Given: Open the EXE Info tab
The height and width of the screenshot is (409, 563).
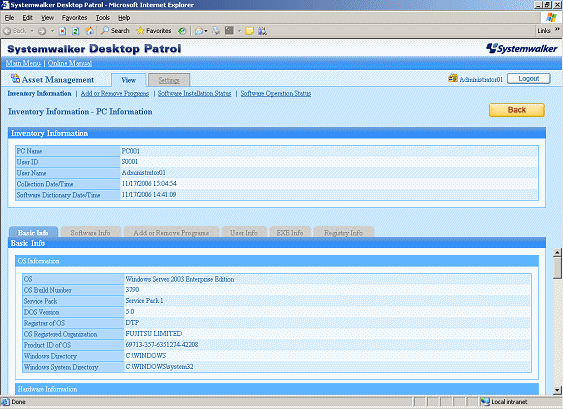Looking at the screenshot, I should click(290, 232).
